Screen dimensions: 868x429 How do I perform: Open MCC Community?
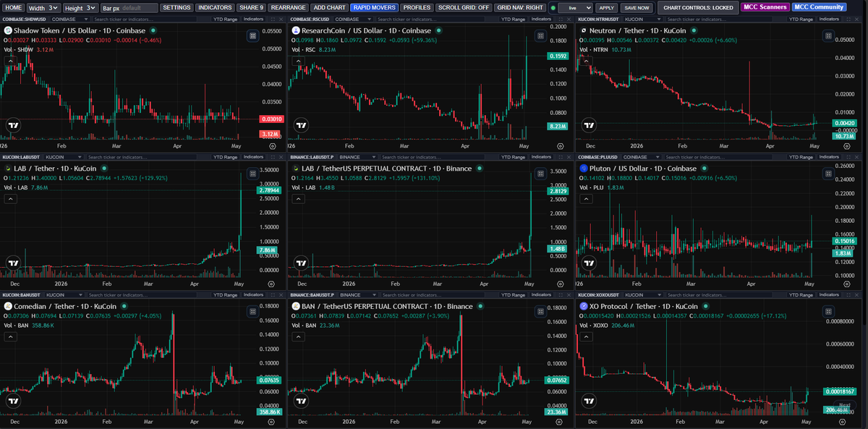click(x=819, y=7)
